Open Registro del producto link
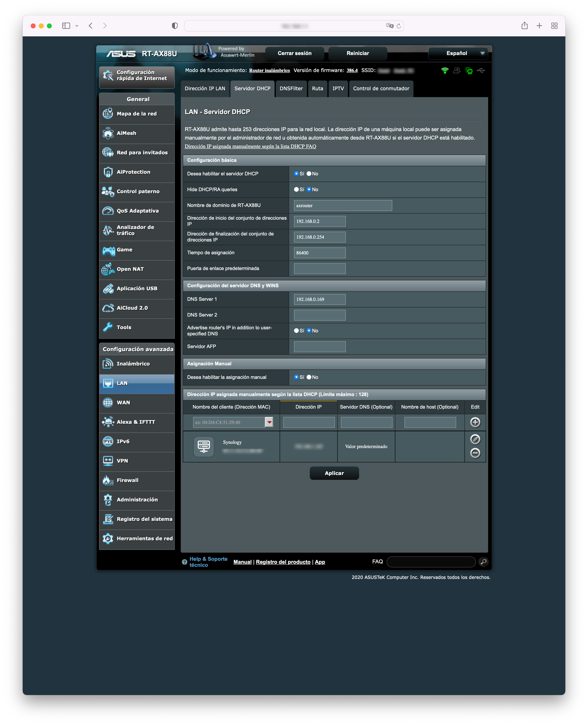 tap(283, 562)
